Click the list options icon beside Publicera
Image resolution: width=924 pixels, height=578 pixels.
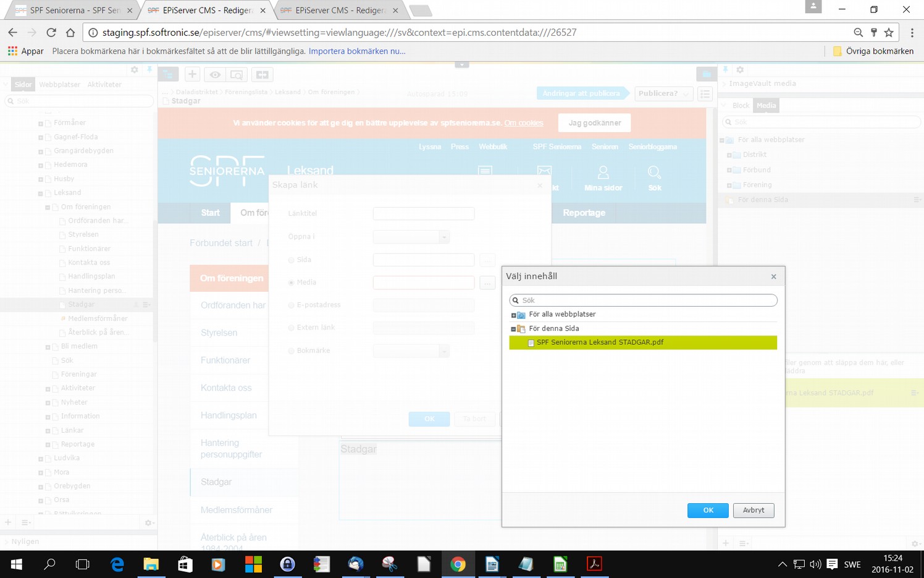tap(705, 94)
